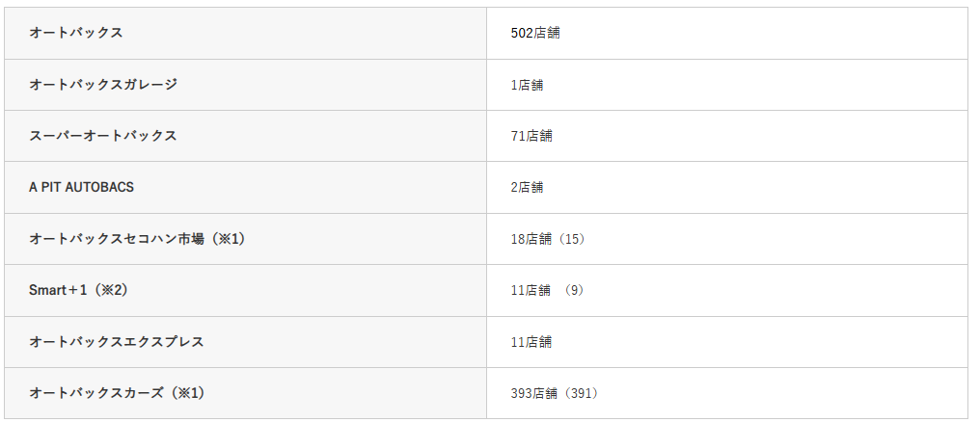Click the オートバックスセコハン市場（※1）label
This screenshot has width=980, height=422.
click(x=137, y=239)
